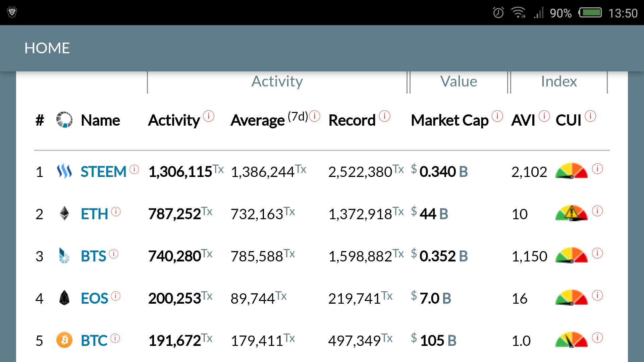The height and width of the screenshot is (362, 644).
Task: Sort by the Market Cap column header
Action: click(x=450, y=120)
